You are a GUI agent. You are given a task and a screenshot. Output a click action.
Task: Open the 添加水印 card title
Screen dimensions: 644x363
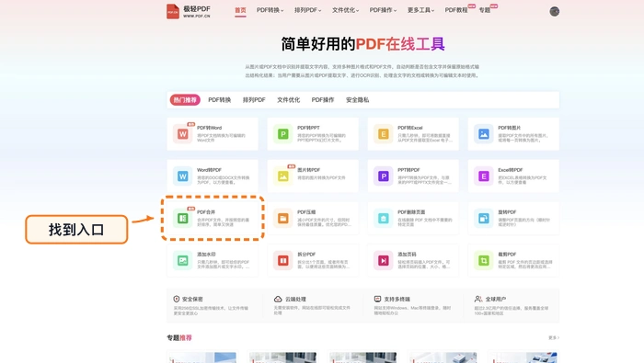point(206,255)
